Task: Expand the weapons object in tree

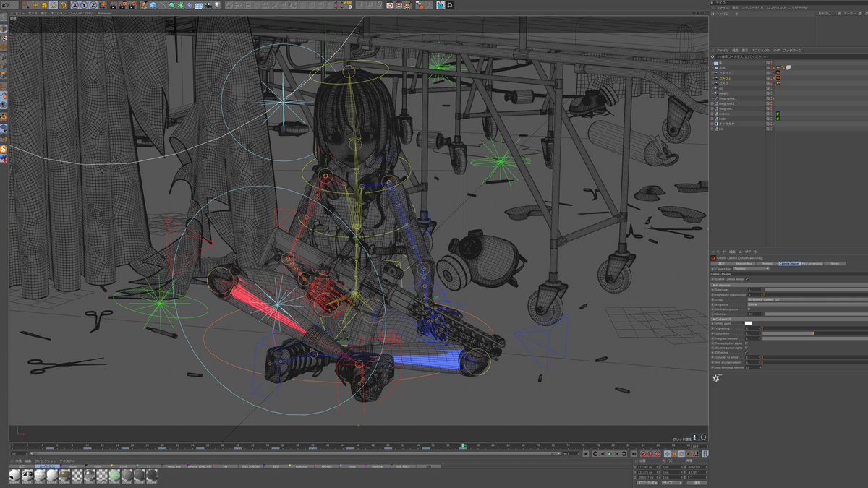Action: point(712,114)
